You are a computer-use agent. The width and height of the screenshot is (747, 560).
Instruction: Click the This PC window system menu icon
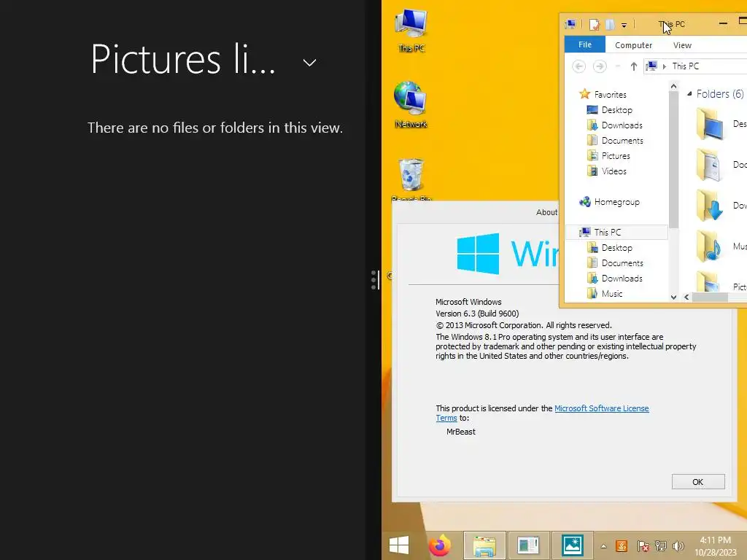570,24
